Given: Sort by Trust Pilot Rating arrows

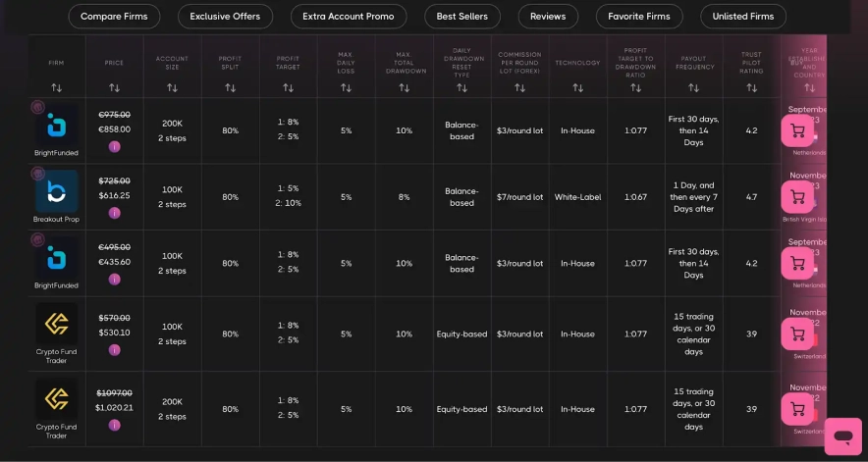Looking at the screenshot, I should click(x=751, y=87).
